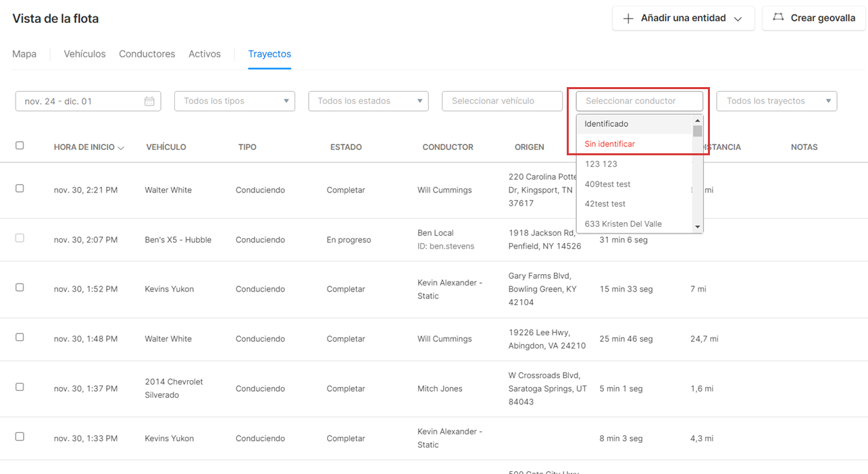Open the nov. 24 - dic. 01 date range
Image resolution: width=868 pixels, height=474 pixels.
click(88, 101)
